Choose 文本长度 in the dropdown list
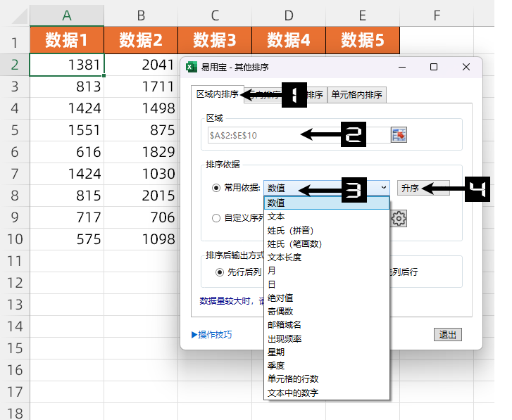The image size is (512, 420). point(327,257)
